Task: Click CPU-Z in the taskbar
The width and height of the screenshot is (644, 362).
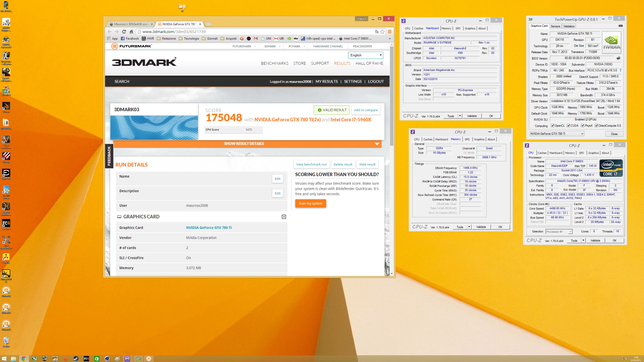Action: click(x=127, y=358)
